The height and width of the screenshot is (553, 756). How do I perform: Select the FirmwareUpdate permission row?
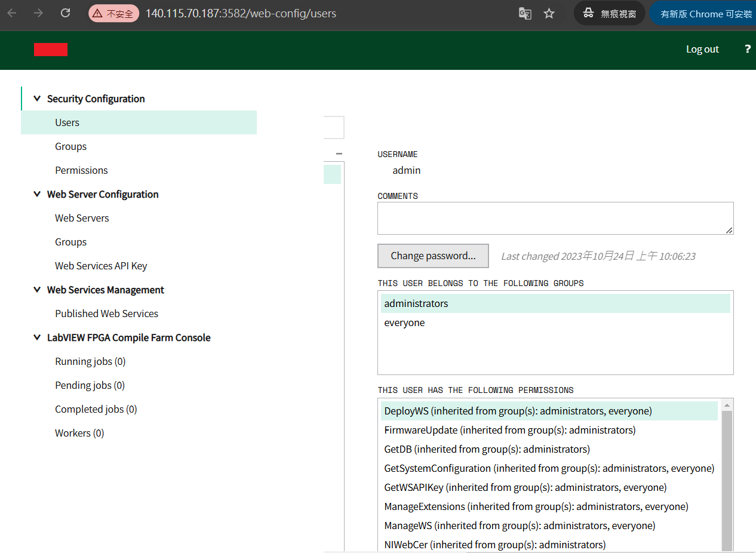pyautogui.click(x=549, y=430)
